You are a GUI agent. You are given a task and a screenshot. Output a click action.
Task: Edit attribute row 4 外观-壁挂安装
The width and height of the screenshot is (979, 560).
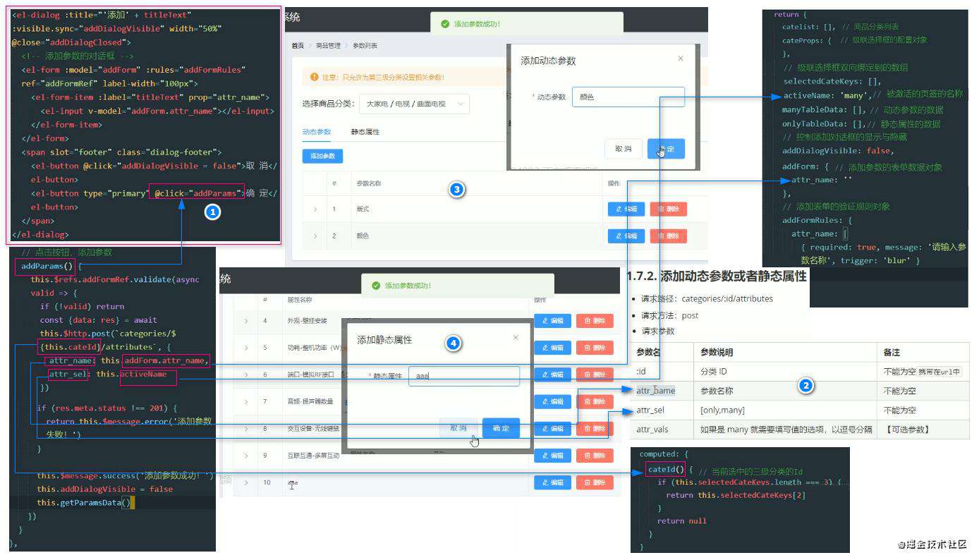click(x=552, y=321)
